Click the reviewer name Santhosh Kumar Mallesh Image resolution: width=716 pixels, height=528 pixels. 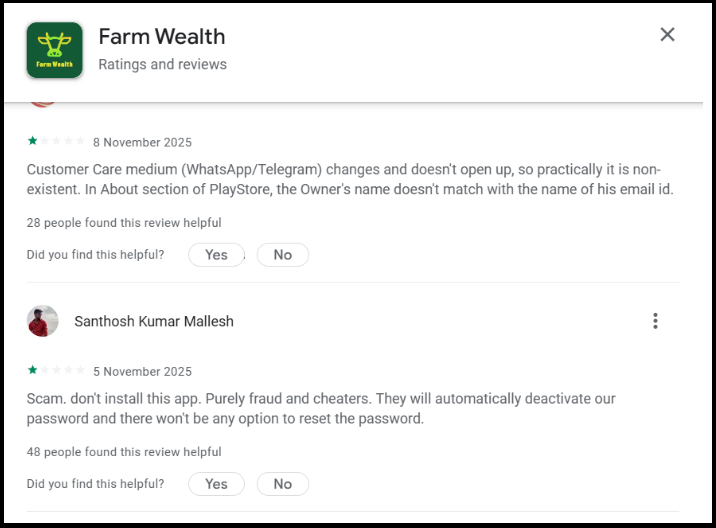click(x=154, y=322)
